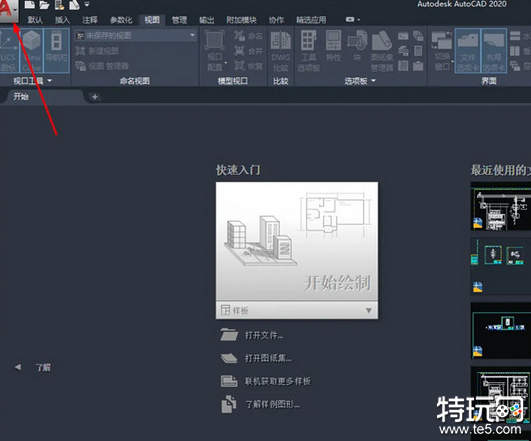Click the New drawing icon in quick access toolbar
This screenshot has height=441, width=531.
pyautogui.click(x=29, y=5)
